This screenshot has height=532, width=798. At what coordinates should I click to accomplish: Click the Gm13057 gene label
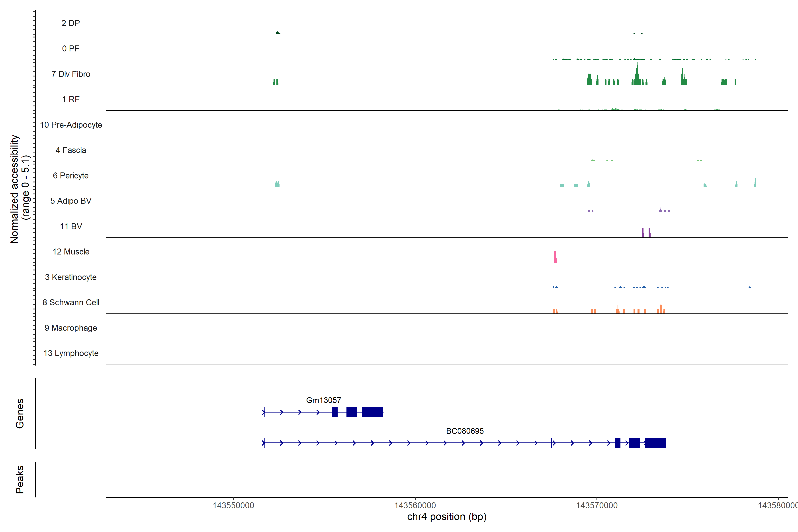coord(323,400)
